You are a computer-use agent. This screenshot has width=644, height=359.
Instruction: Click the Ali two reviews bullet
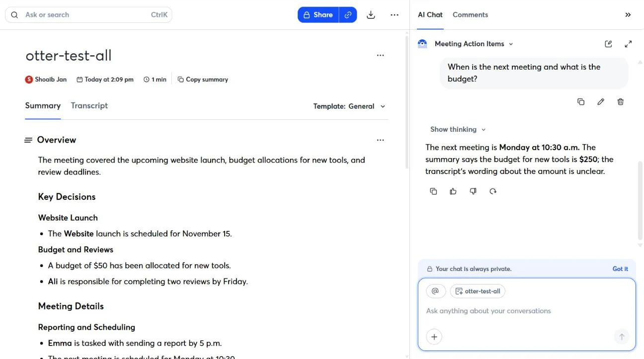pos(148,281)
